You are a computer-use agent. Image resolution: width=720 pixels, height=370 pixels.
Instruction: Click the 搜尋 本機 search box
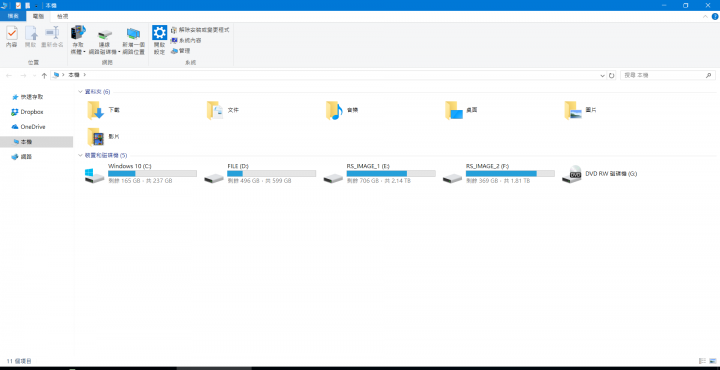668,75
